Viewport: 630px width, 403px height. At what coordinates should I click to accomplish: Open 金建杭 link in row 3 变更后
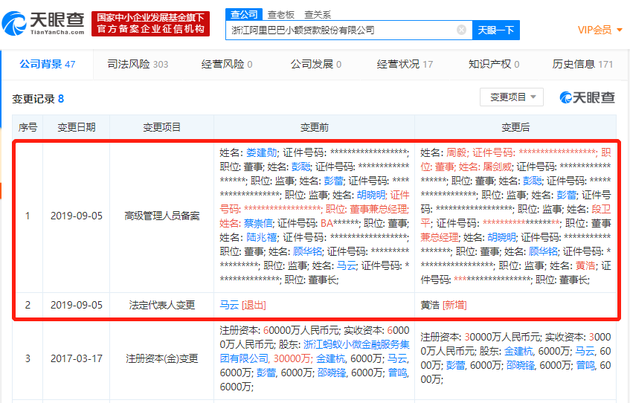click(519, 351)
